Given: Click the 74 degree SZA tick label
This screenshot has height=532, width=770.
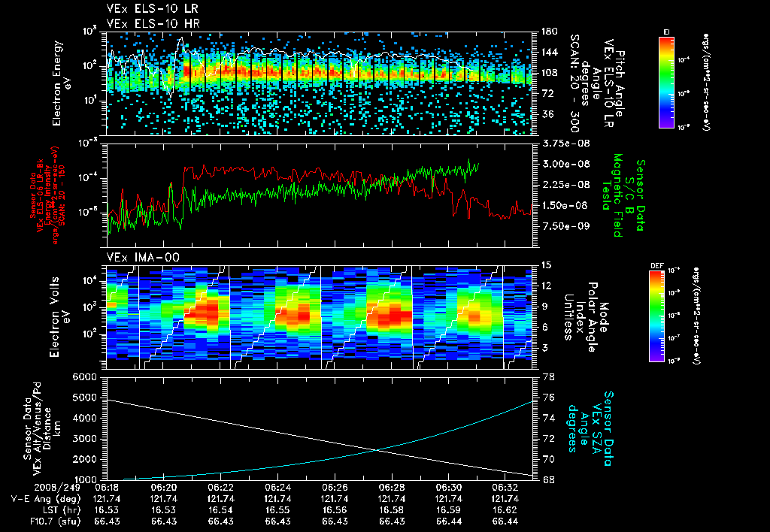Looking at the screenshot, I should 547,418.
